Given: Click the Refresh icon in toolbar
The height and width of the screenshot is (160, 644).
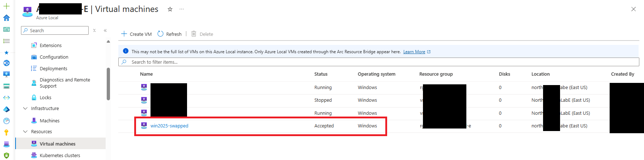Looking at the screenshot, I should coord(161,34).
